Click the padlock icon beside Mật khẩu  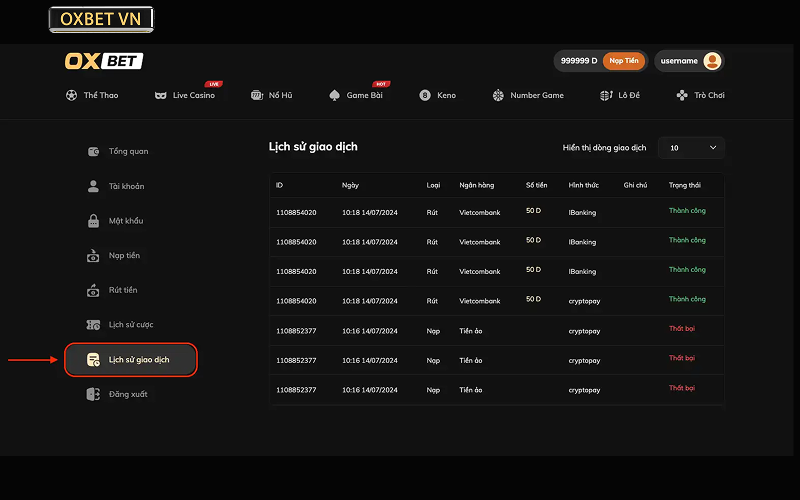tap(93, 221)
